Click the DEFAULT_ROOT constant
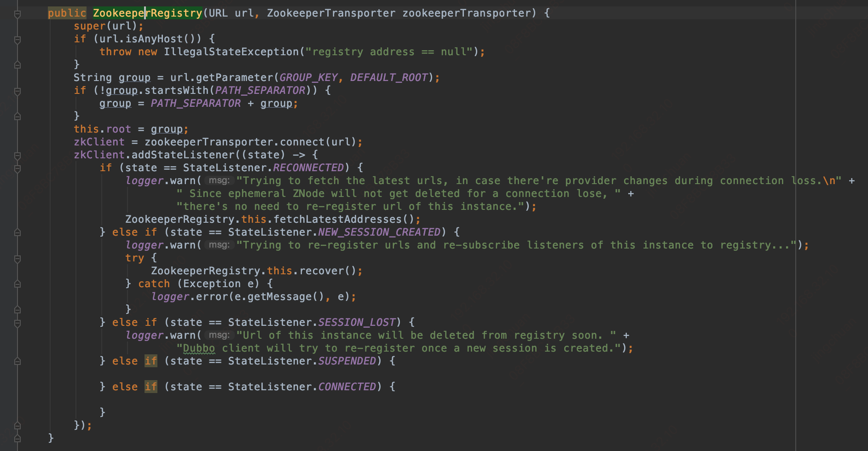 point(389,78)
